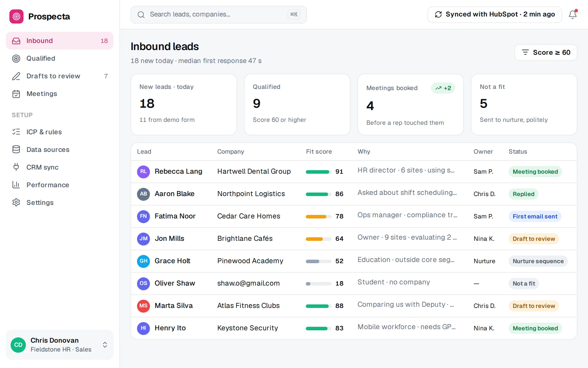Click the Meetings calendar icon
Screen dimensions: 588x368
coord(16,94)
